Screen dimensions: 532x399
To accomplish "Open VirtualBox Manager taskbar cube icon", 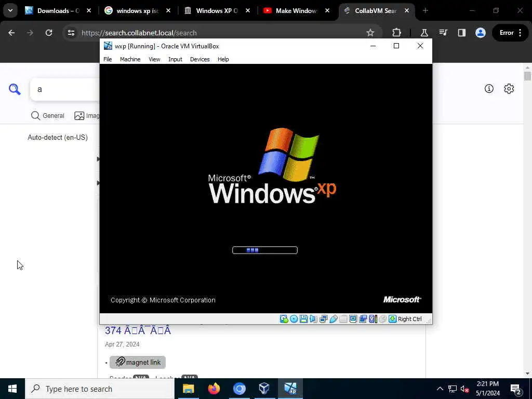I will point(264,389).
